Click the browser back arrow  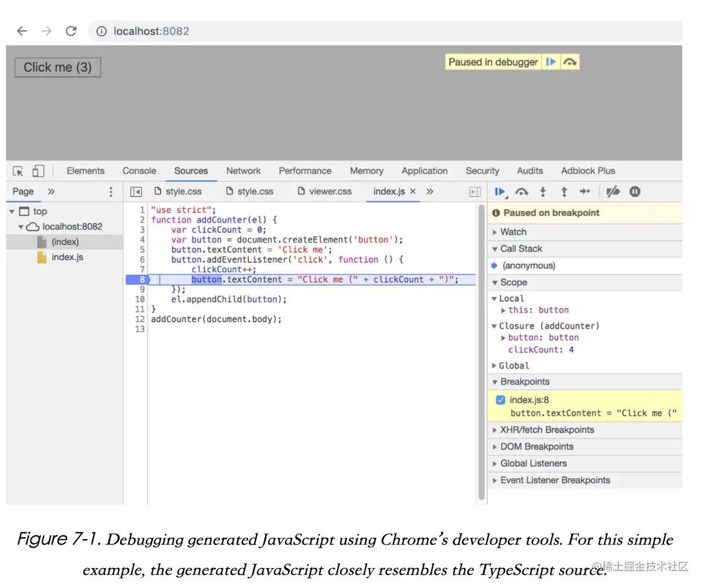[22, 31]
